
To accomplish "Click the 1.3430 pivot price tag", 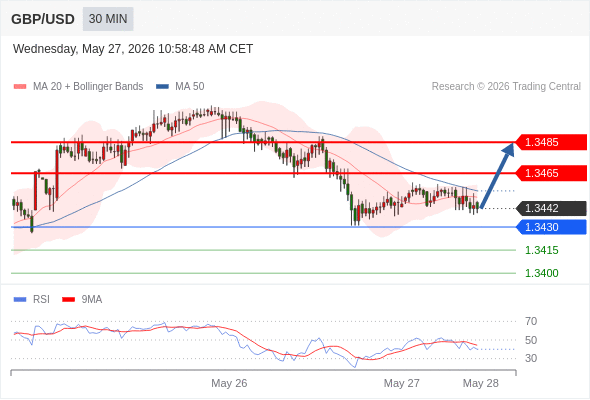I will pos(551,227).
